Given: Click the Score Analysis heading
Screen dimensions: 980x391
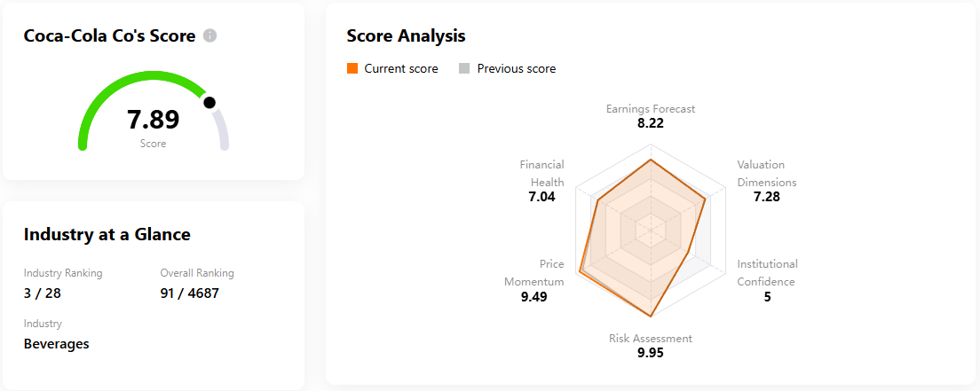Looking at the screenshot, I should [x=406, y=36].
